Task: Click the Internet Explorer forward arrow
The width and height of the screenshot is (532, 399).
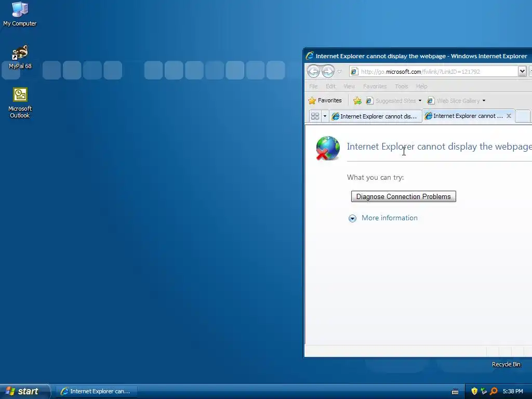Action: click(x=328, y=71)
